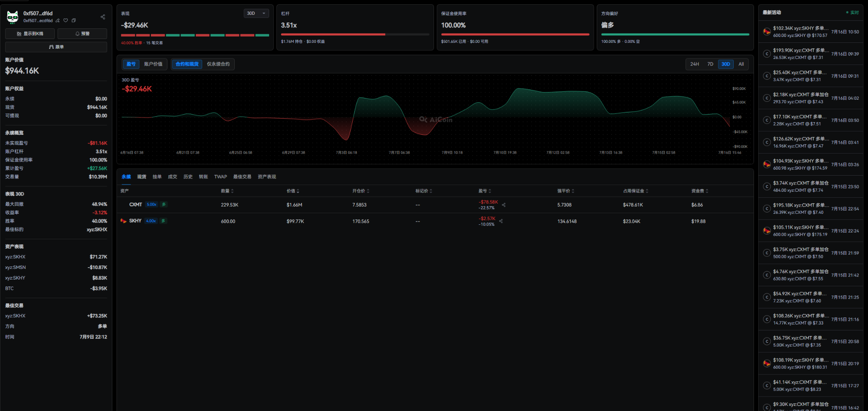Click the cat avatar of wallet 0xf507

[x=13, y=17]
